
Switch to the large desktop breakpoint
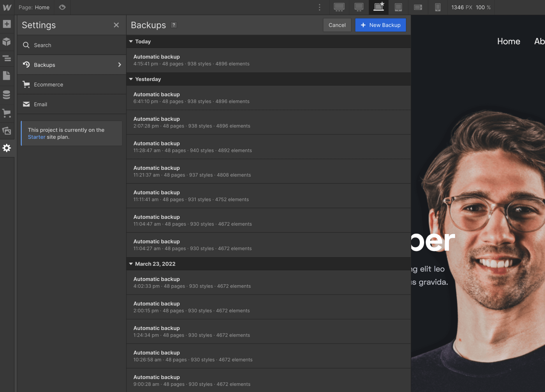click(358, 7)
